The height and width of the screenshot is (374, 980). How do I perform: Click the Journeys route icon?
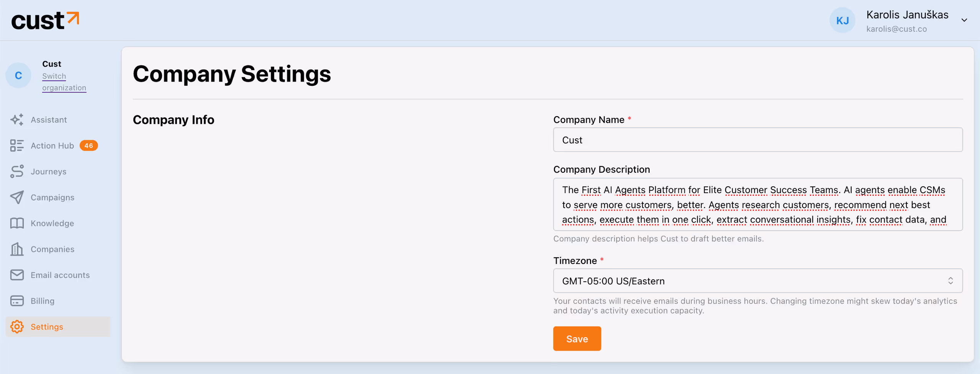(x=17, y=171)
